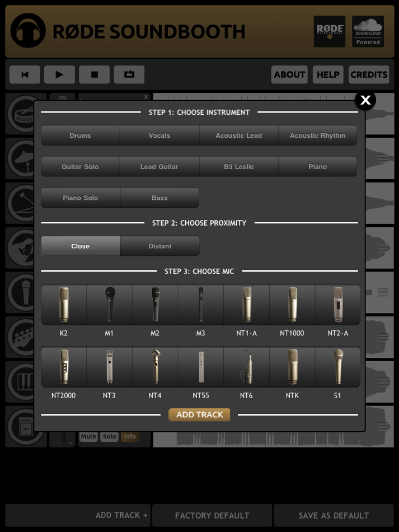The image size is (399, 532).
Task: Choose Lead Guitar instrument
Action: tap(159, 166)
